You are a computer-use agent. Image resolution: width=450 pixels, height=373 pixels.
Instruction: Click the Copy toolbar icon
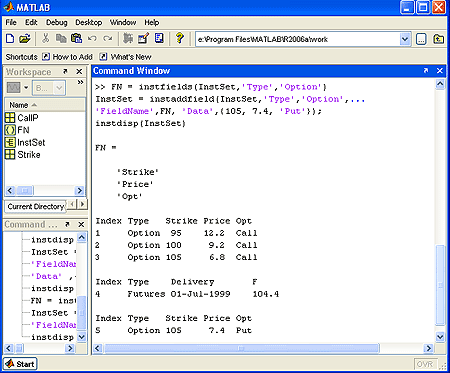61,39
